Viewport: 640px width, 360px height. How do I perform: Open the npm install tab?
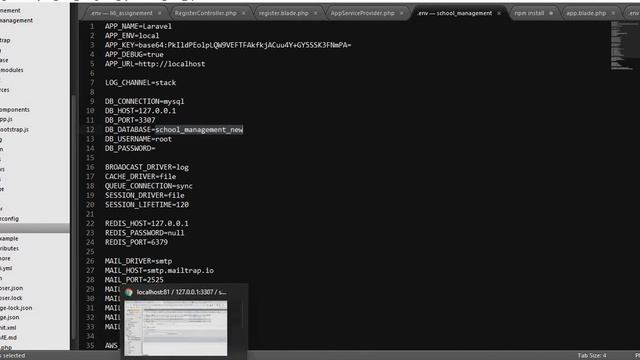click(x=529, y=13)
